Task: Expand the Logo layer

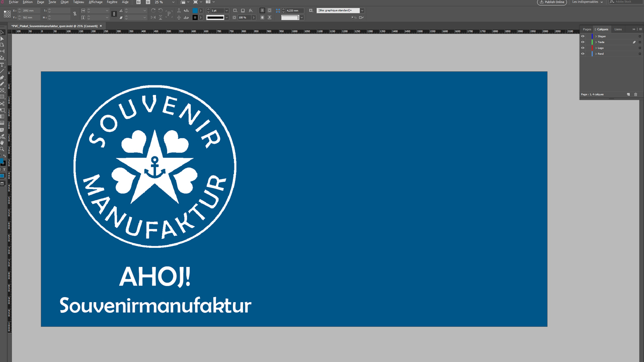Action: pos(596,48)
